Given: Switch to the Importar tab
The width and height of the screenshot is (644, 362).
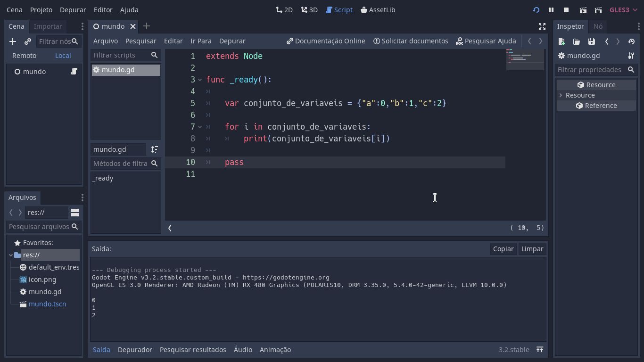Looking at the screenshot, I should click(48, 26).
